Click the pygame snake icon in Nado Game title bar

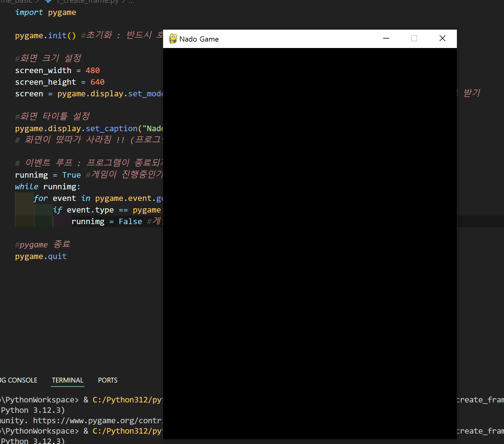pos(173,39)
